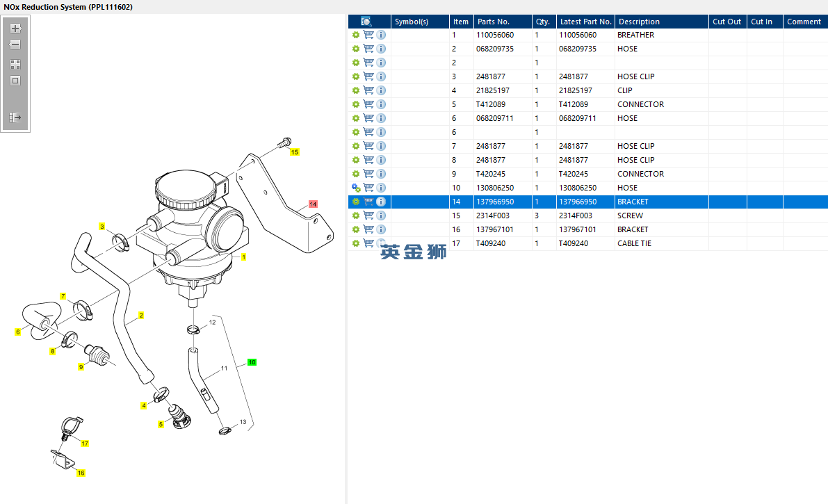The width and height of the screenshot is (828, 504).
Task: Open info for CLIP 21825197
Action: point(381,90)
